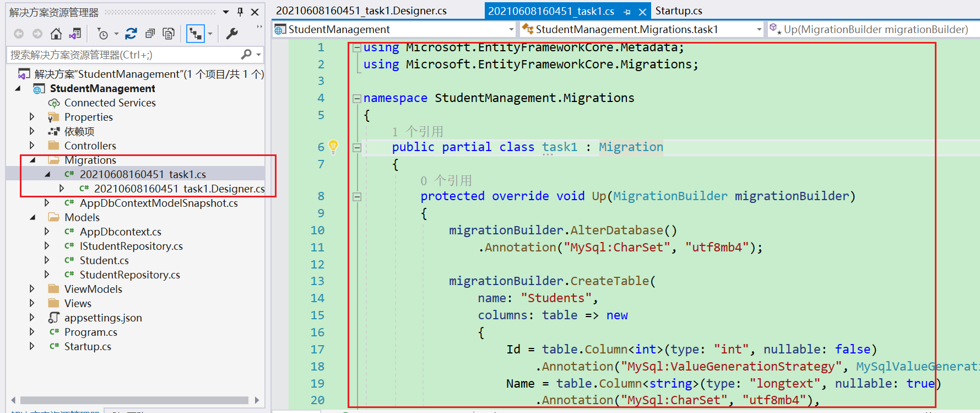980x413 pixels.
Task: Click the toolbar overflow chevrons in Solution Explorer
Action: (259, 27)
